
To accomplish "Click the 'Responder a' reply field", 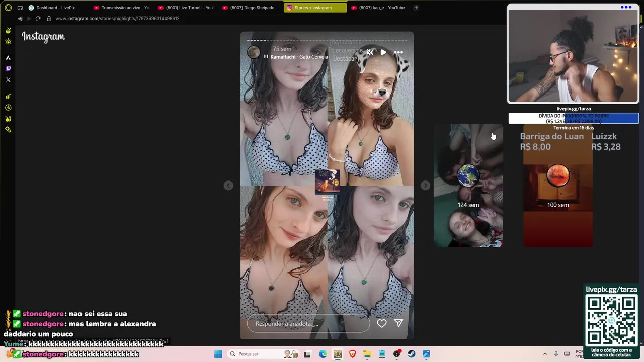I will [308, 324].
